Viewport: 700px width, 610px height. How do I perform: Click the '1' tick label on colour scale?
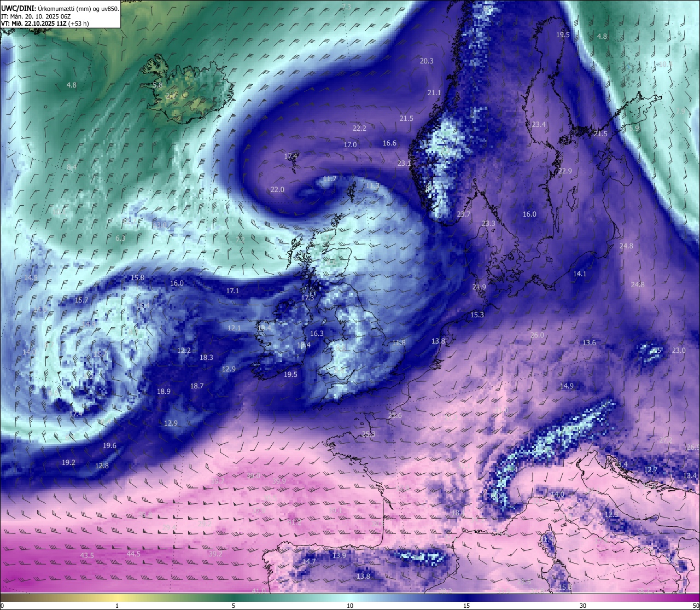117,606
